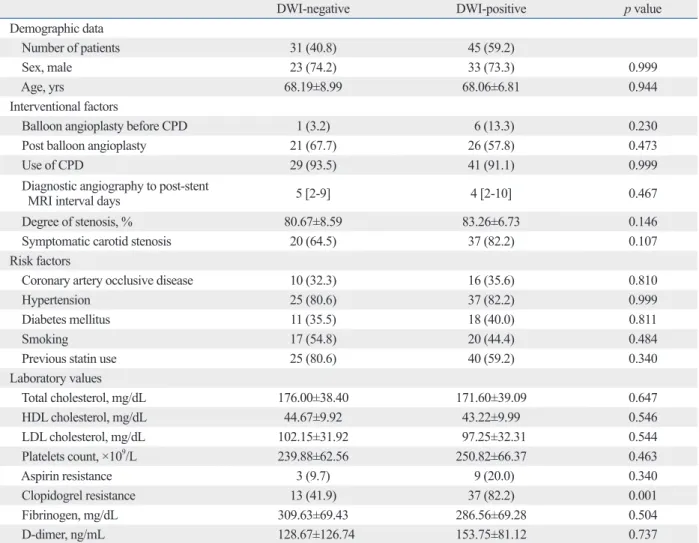Viewport: 699px width, 543px height.
Task: Select the Sex, male row label
Action: pyautogui.click(x=46, y=67)
